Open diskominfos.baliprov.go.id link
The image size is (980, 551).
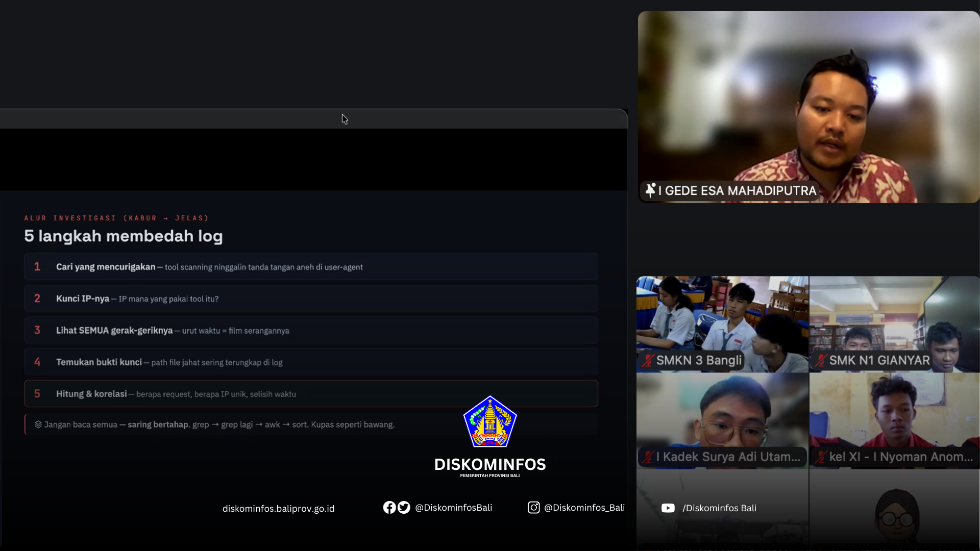point(278,509)
